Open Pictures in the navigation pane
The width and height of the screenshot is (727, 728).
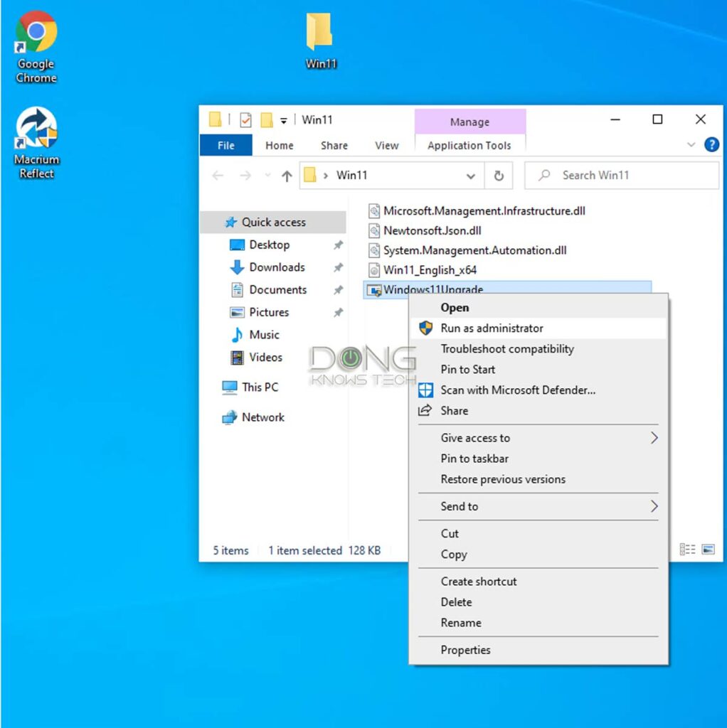(269, 312)
